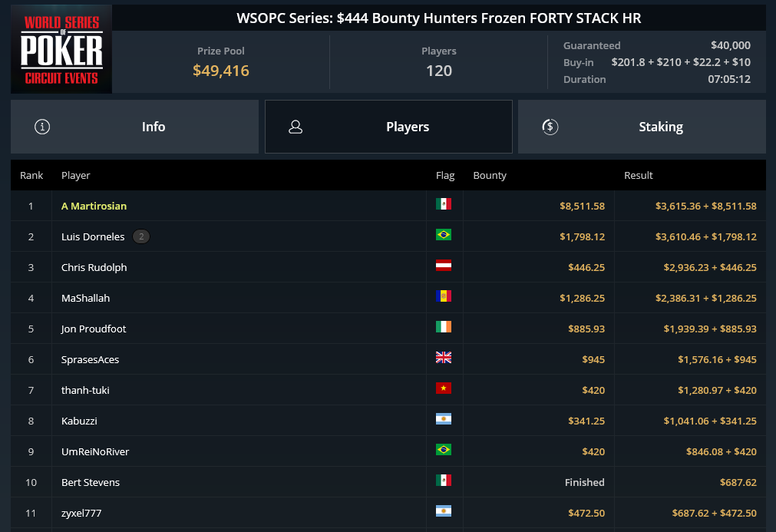Select the zyxel777 player row
The image size is (776, 532).
tap(388, 513)
